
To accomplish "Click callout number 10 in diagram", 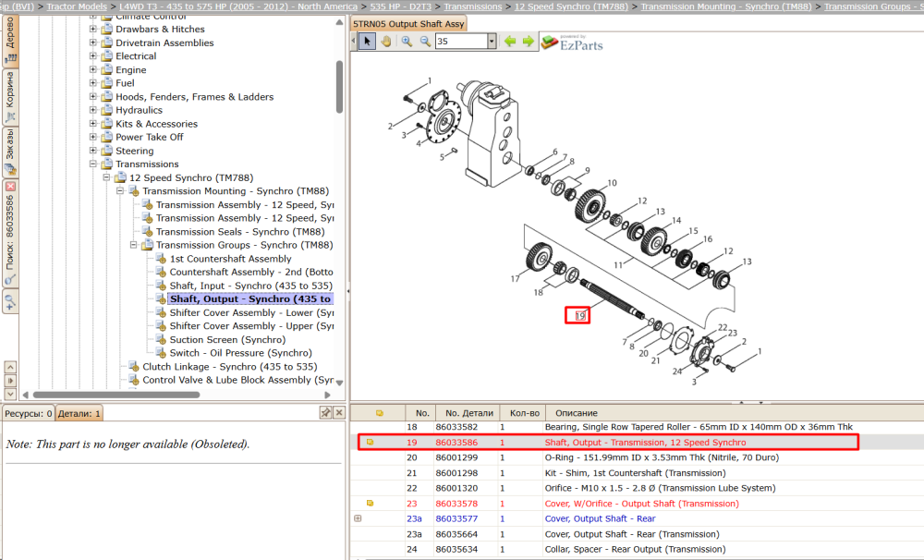I will 613,183.
